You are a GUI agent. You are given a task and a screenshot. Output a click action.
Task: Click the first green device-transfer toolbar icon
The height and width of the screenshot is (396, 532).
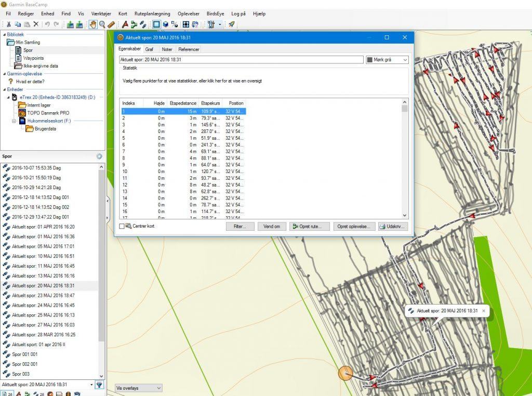pyautogui.click(x=70, y=24)
